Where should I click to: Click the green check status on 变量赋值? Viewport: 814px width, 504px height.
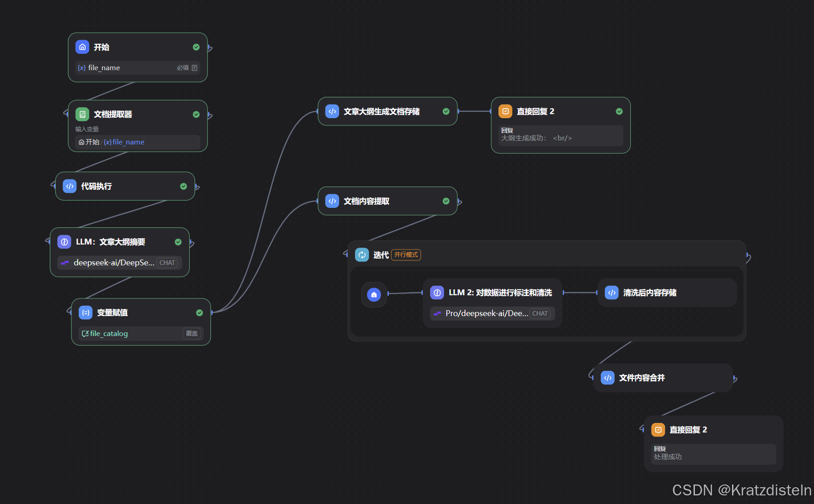(x=199, y=312)
